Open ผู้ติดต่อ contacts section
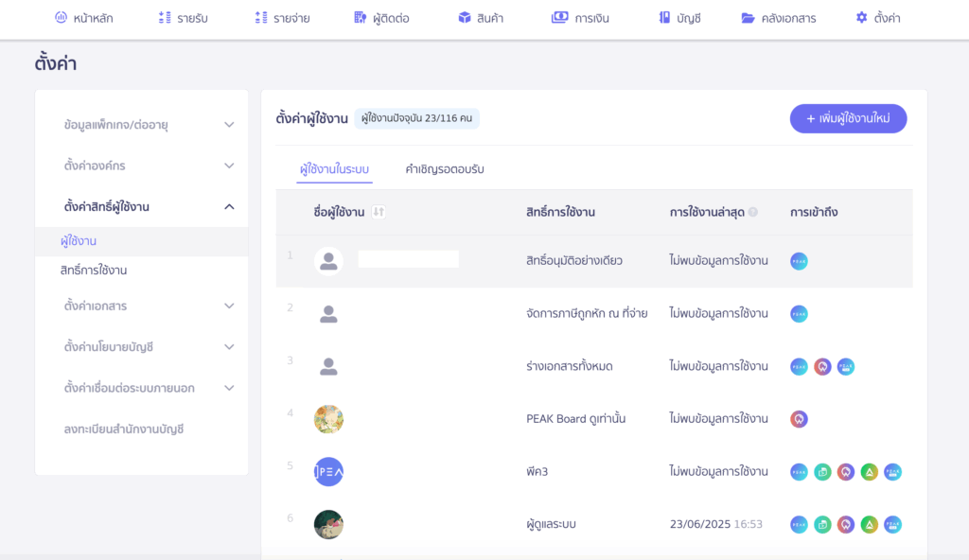The width and height of the screenshot is (969, 560). click(381, 18)
